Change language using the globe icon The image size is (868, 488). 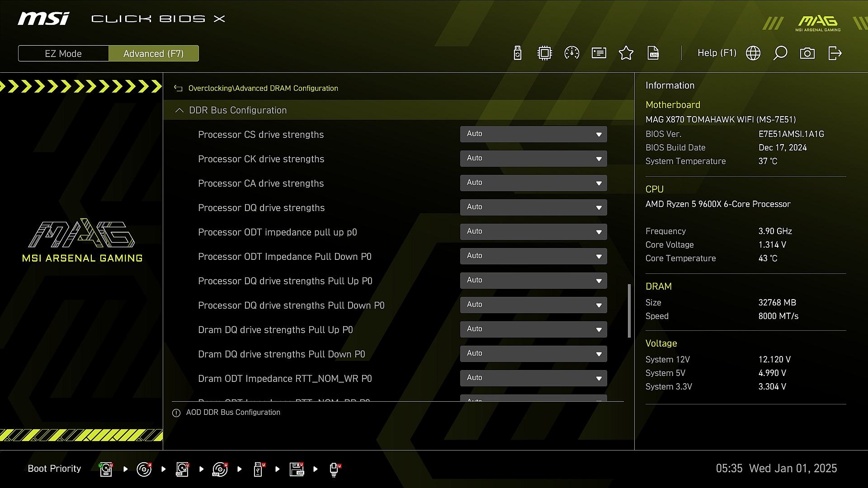tap(753, 53)
